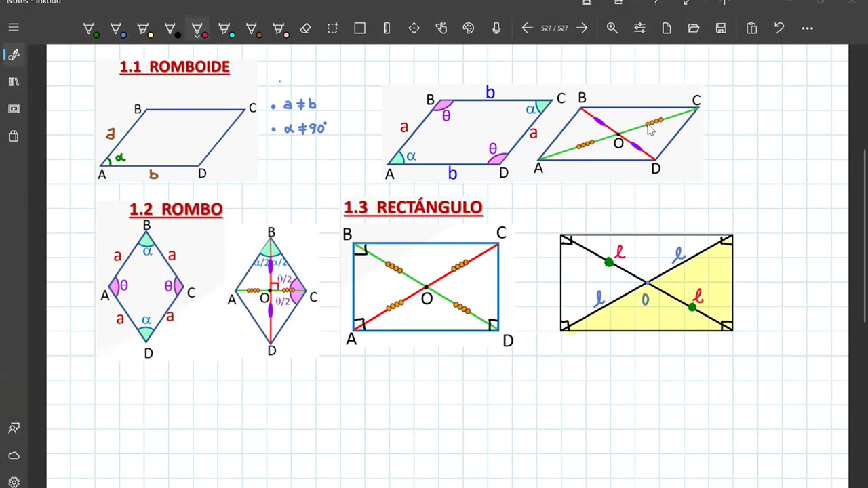Open page settings sliders

pyautogui.click(x=639, y=28)
